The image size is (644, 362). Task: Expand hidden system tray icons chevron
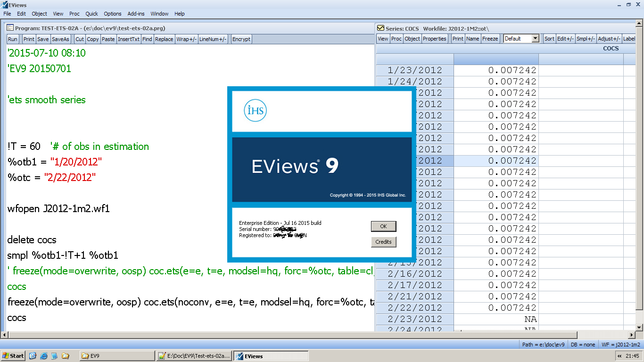click(x=619, y=356)
